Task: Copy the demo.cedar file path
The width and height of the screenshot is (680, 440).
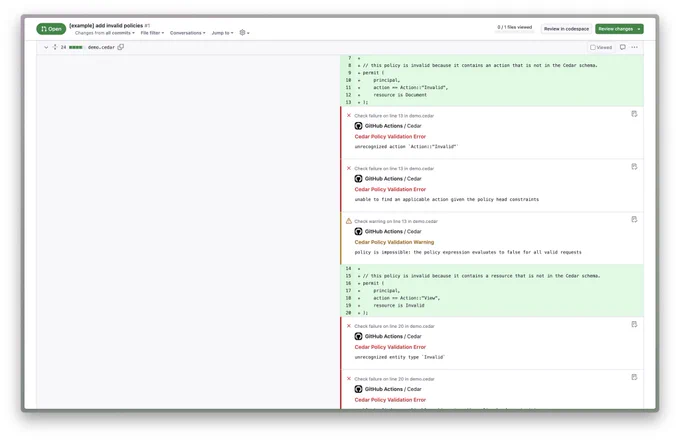Action: (121, 47)
